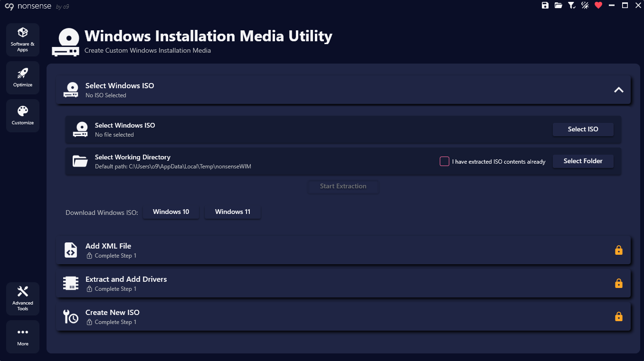This screenshot has height=361, width=644.
Task: Toggle the dark/light theme icon
Action: coord(585,5)
